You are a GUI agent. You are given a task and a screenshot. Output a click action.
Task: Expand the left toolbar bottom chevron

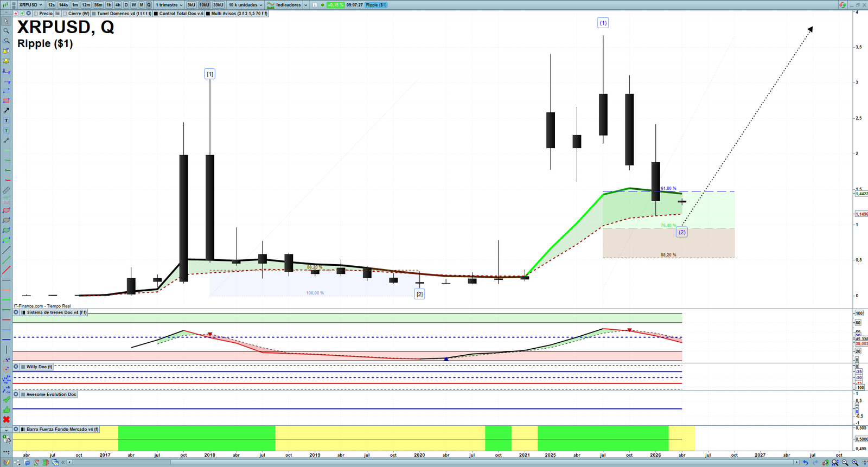pyautogui.click(x=6, y=430)
